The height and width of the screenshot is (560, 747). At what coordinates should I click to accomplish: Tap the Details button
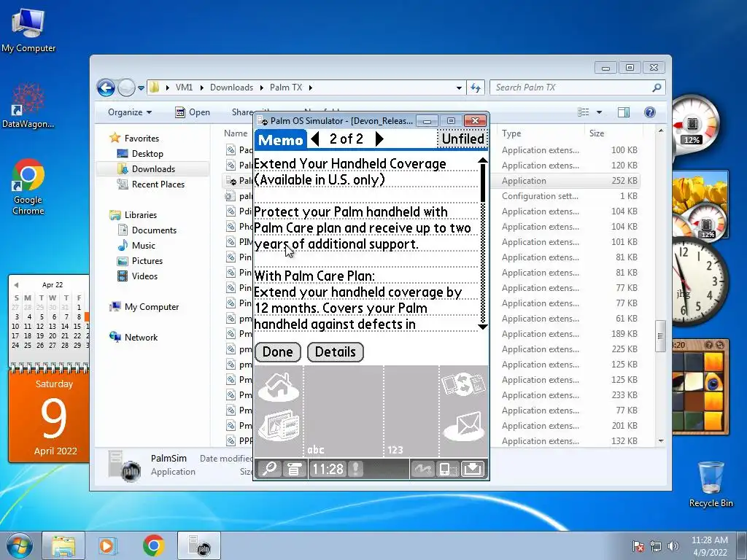point(336,352)
